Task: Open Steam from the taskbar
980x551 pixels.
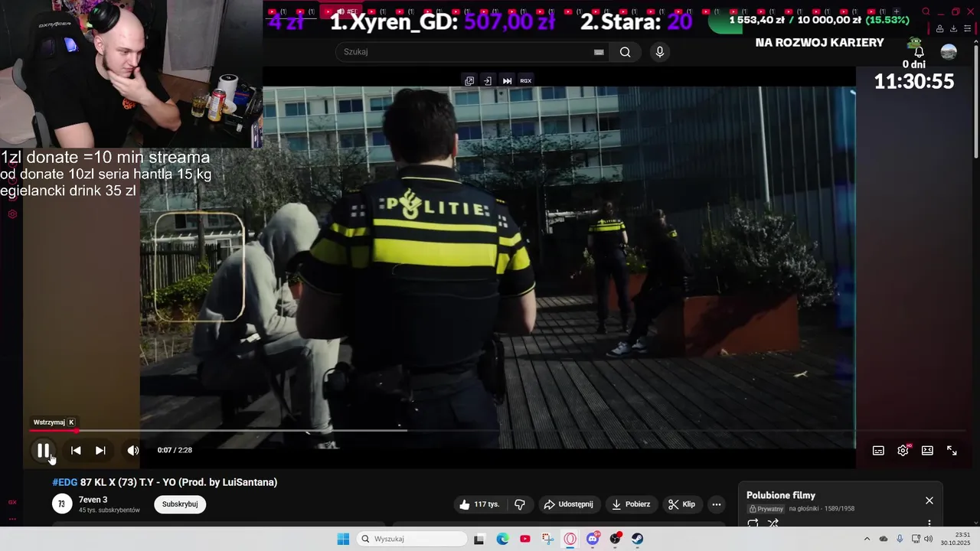Action: (638, 539)
